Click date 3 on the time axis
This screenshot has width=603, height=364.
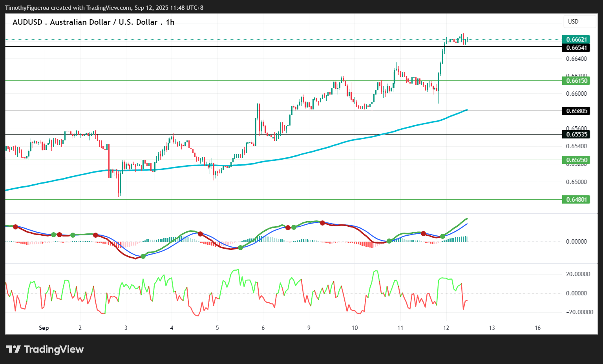pos(126,328)
